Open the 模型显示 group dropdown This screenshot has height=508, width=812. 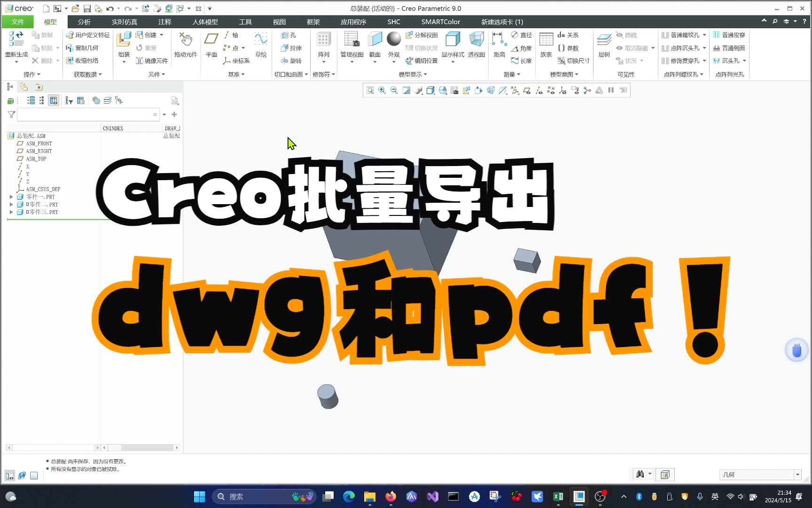(413, 74)
